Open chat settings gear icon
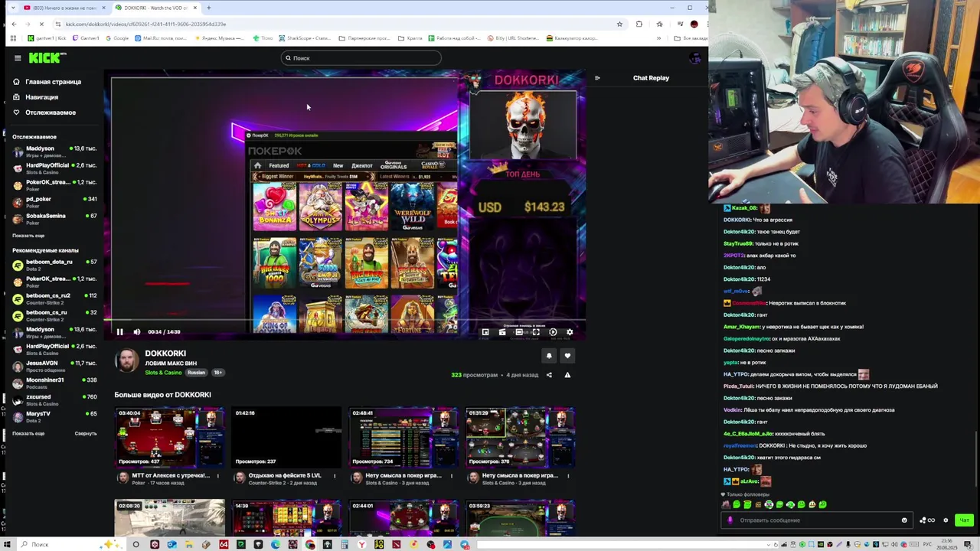Screen dimensions: 980x551 [946, 520]
